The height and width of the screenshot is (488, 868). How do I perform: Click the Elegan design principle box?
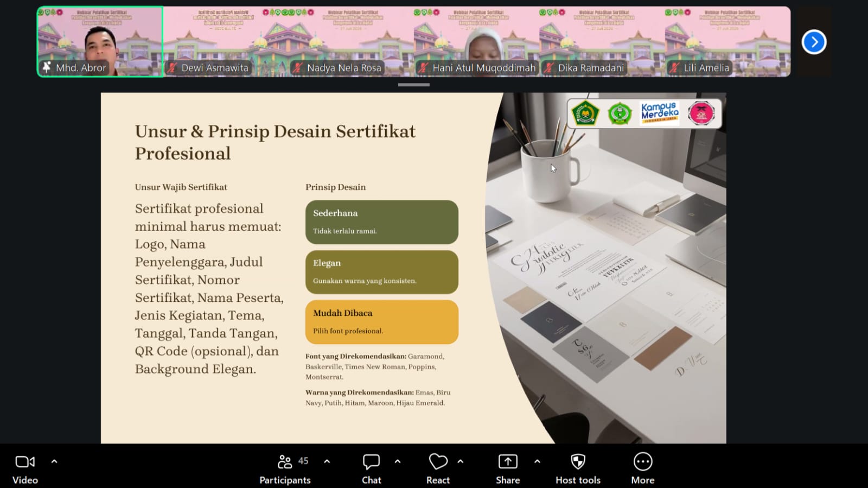click(x=382, y=272)
